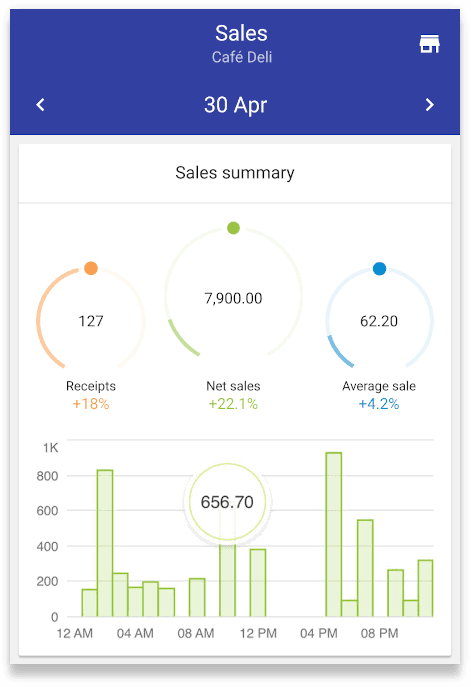The height and width of the screenshot is (687, 471).
Task: Tap the +22.1% Net sales change
Action: pos(233,404)
